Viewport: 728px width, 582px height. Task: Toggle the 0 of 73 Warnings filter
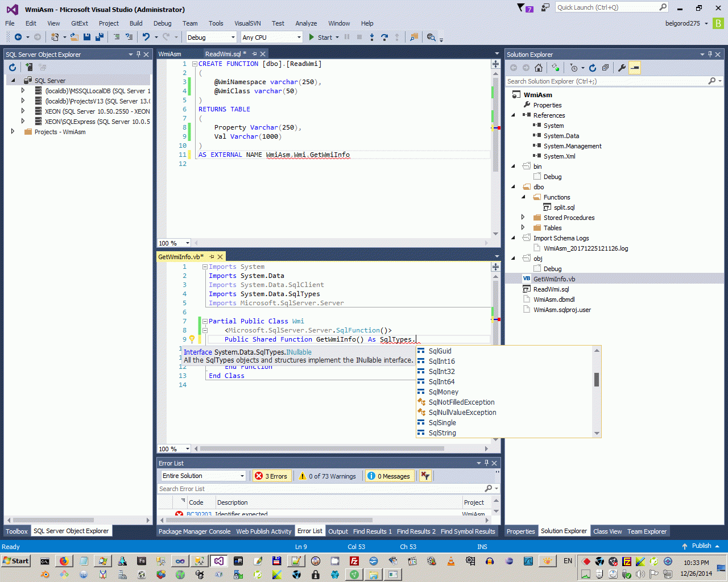pyautogui.click(x=328, y=476)
